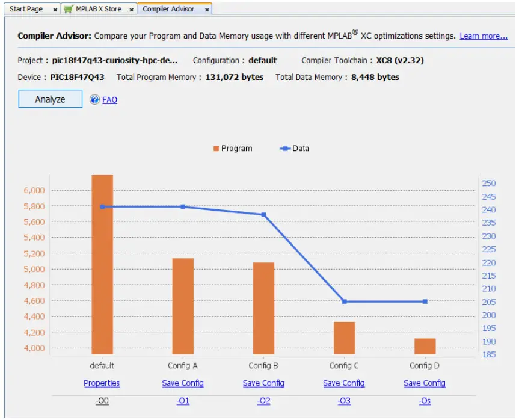Click the orange Program legend swatch
This screenshot has height=420, width=519.
216,149
